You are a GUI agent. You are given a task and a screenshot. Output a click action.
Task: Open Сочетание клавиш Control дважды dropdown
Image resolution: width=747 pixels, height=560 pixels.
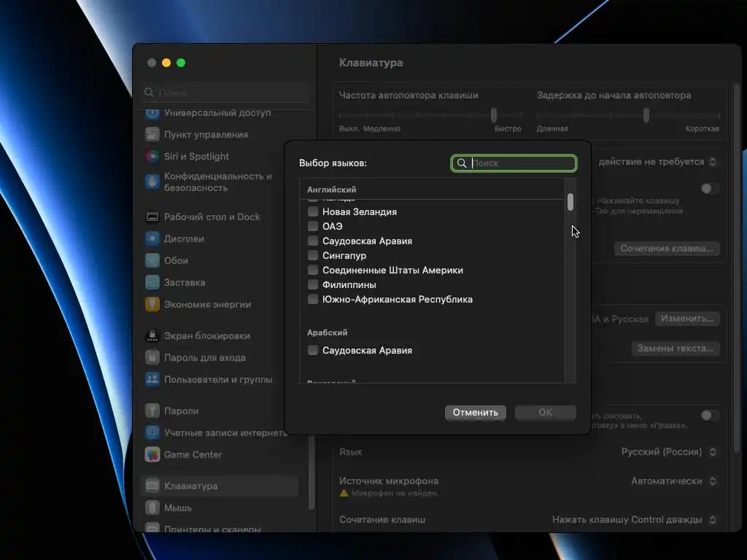click(634, 520)
